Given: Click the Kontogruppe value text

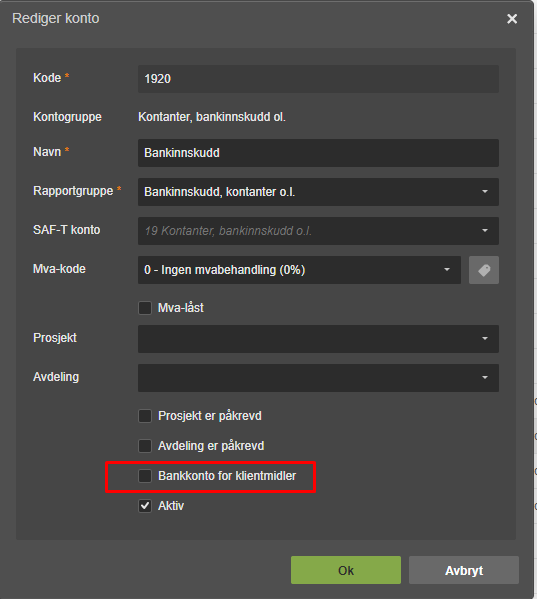Looking at the screenshot, I should click(x=212, y=117).
